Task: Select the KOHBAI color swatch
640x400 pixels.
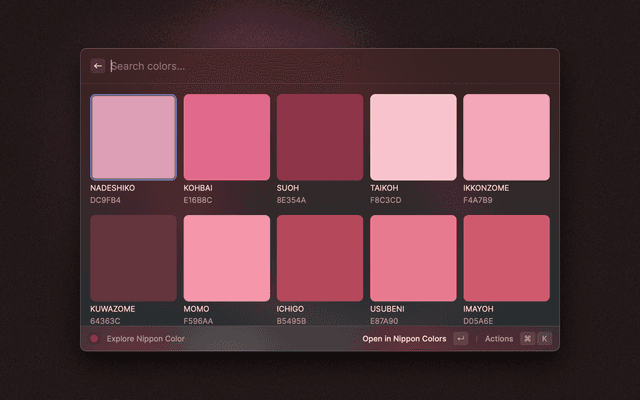Action: tap(227, 137)
